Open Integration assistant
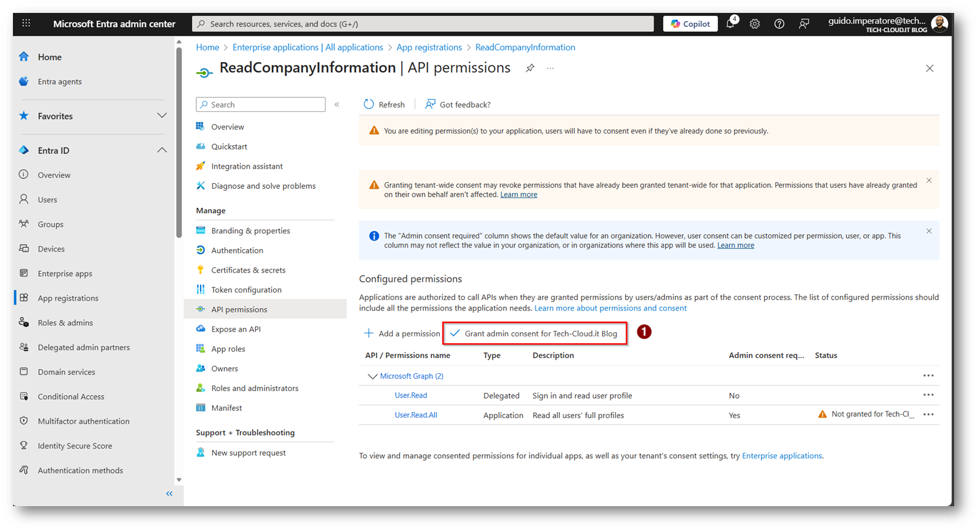The width and height of the screenshot is (980, 532). [x=247, y=166]
